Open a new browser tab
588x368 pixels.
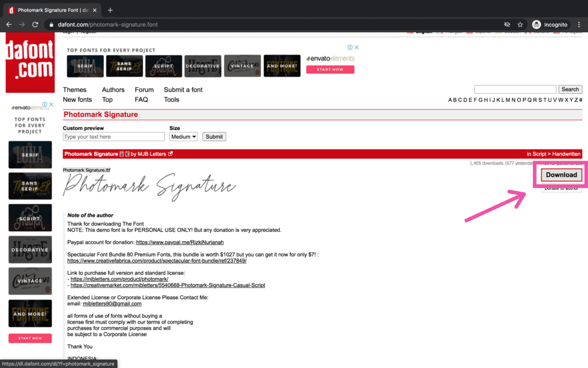click(x=110, y=10)
